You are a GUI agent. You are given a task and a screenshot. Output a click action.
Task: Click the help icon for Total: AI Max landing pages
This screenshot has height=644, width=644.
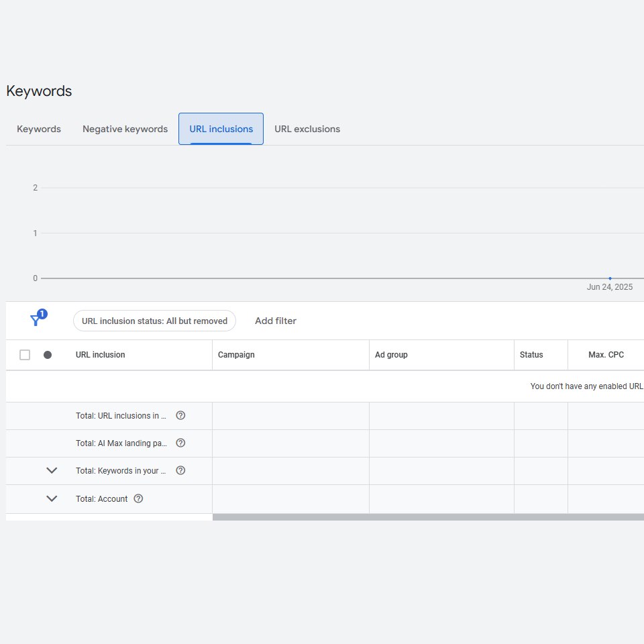tap(180, 443)
